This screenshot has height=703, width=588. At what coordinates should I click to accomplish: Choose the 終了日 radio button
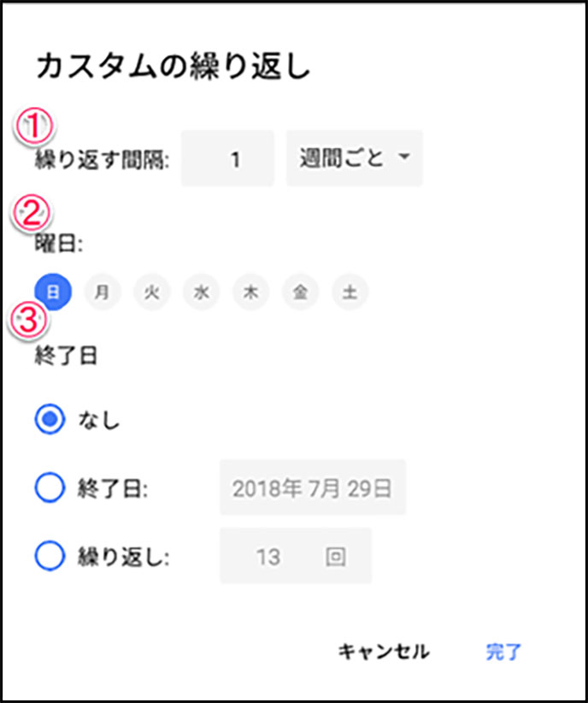coord(50,487)
